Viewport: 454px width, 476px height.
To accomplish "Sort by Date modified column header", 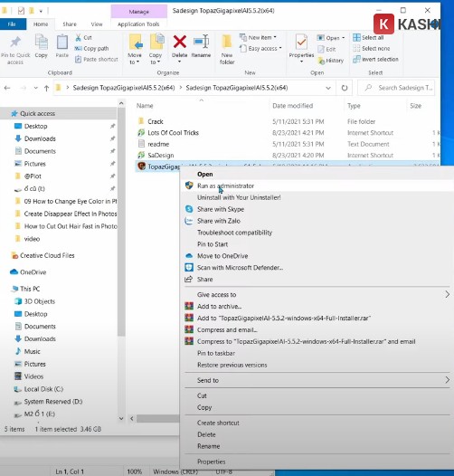I will 292,106.
